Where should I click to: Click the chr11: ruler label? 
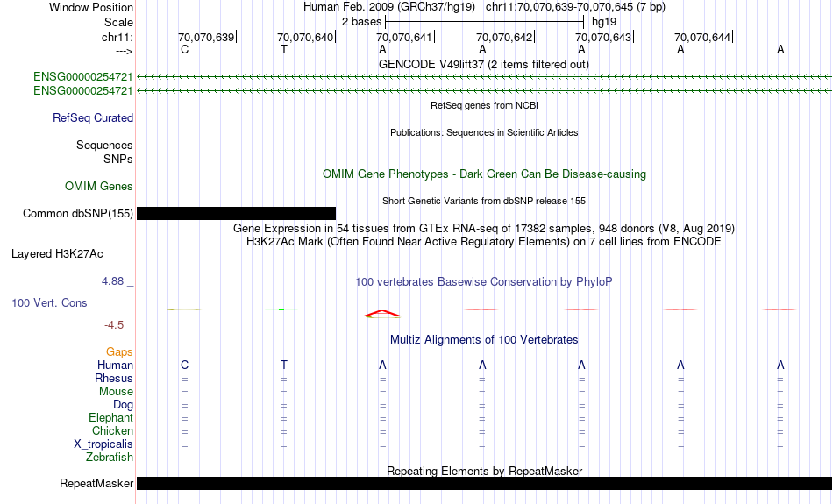pos(117,38)
